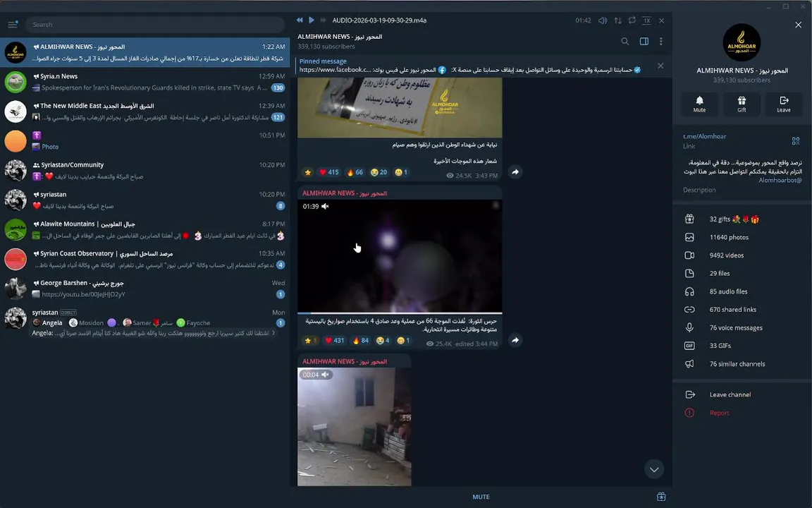Screen dimensions: 812x508
Task: Open t.me/Alomhoar channel link
Action: pyautogui.click(x=704, y=136)
